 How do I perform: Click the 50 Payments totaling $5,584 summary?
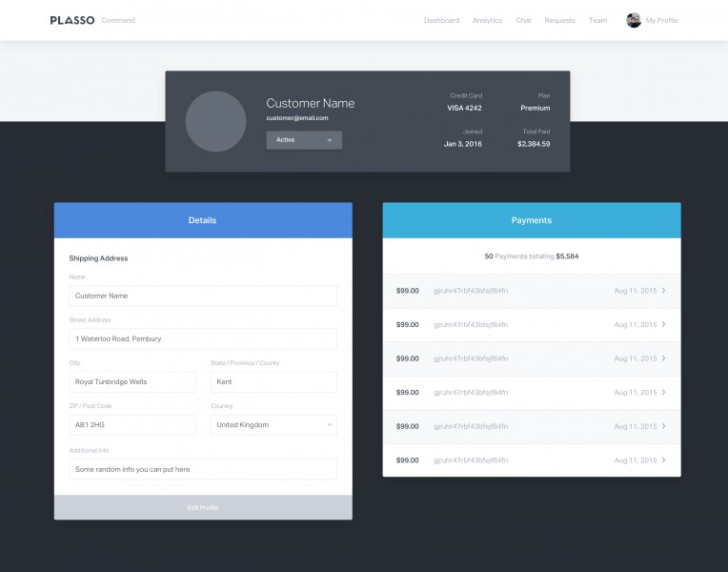532,256
